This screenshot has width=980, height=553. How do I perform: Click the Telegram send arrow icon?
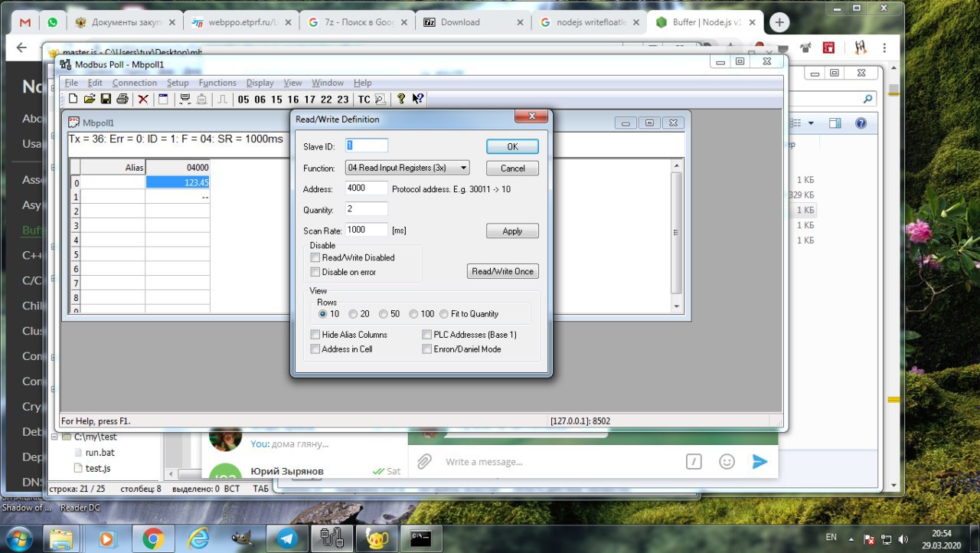pyautogui.click(x=759, y=462)
